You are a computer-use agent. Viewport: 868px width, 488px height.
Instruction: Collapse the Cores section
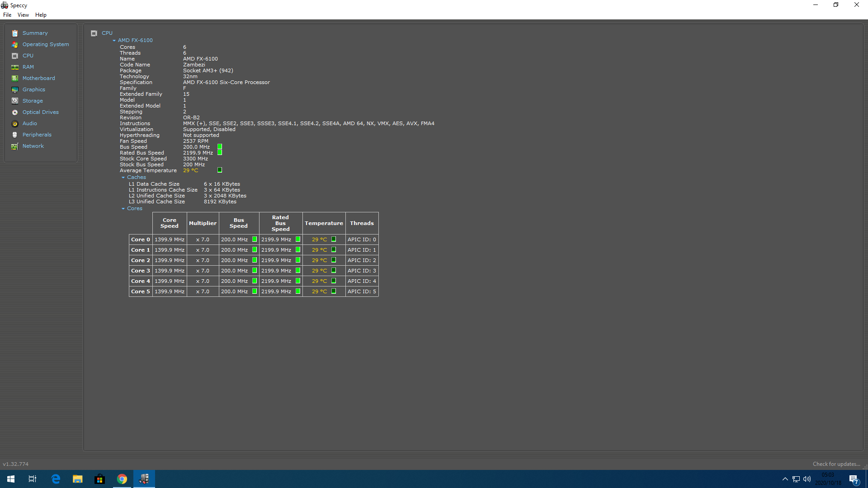(123, 209)
